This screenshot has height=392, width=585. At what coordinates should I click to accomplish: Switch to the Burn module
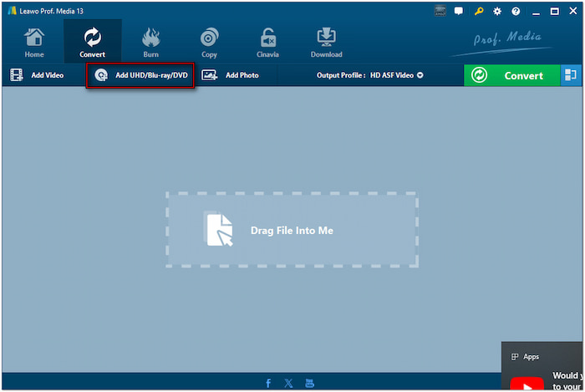(150, 43)
